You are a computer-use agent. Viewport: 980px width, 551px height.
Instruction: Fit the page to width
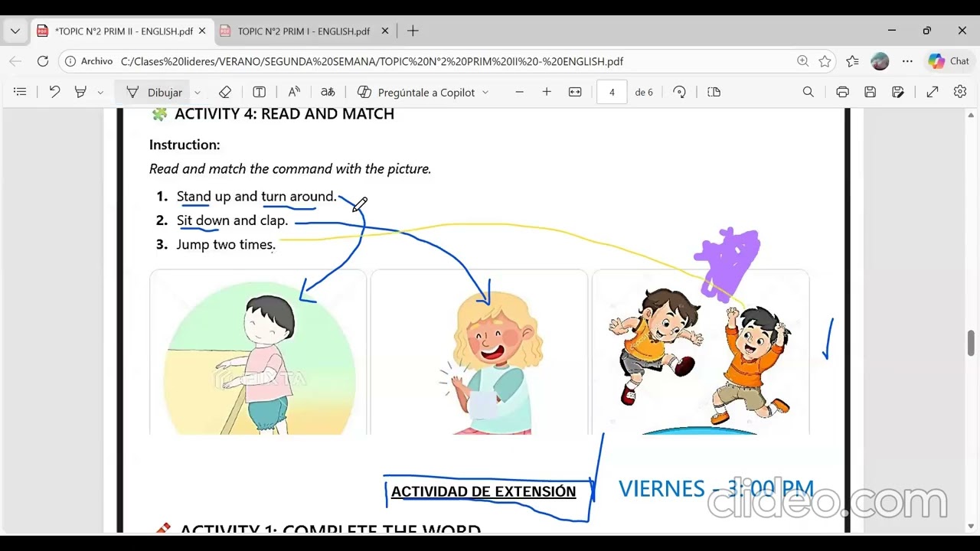click(x=575, y=92)
